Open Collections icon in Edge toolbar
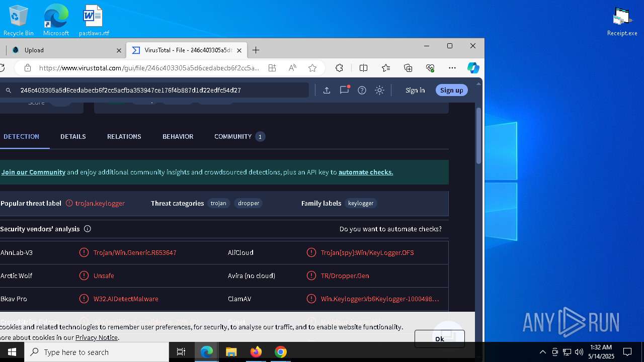The image size is (644, 362). tap(408, 68)
